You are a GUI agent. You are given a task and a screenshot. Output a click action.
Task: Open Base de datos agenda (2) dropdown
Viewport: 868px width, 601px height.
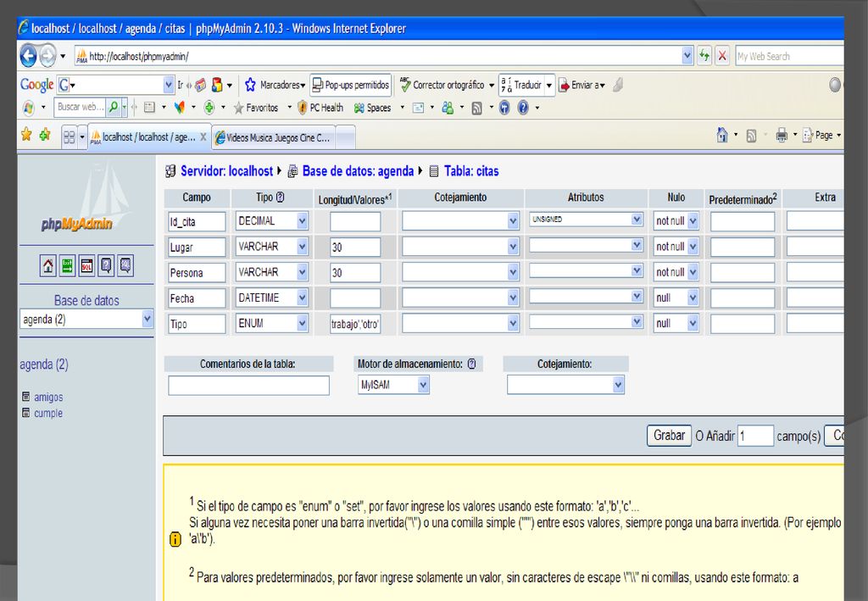click(x=147, y=319)
